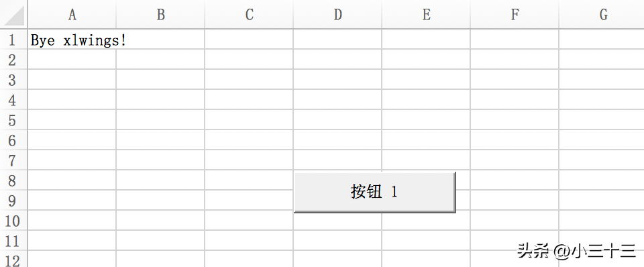
Task: Select cell C4
Action: click(249, 99)
